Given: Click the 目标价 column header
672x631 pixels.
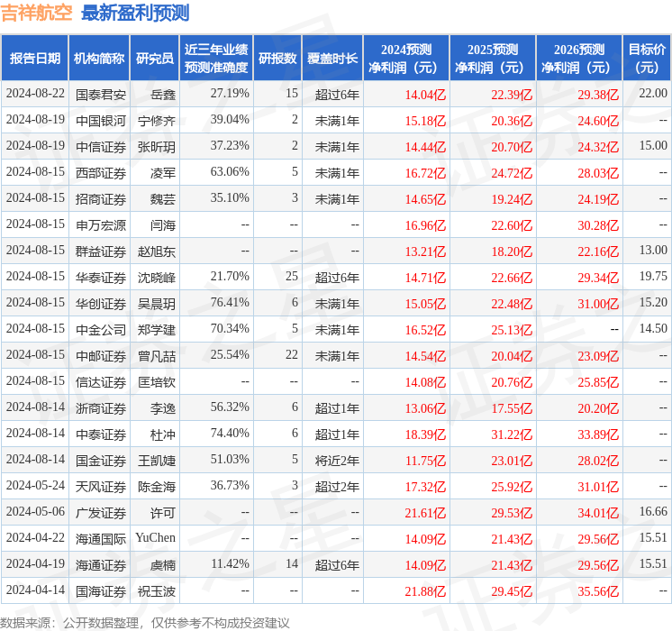Looking at the screenshot, I should [x=647, y=58].
